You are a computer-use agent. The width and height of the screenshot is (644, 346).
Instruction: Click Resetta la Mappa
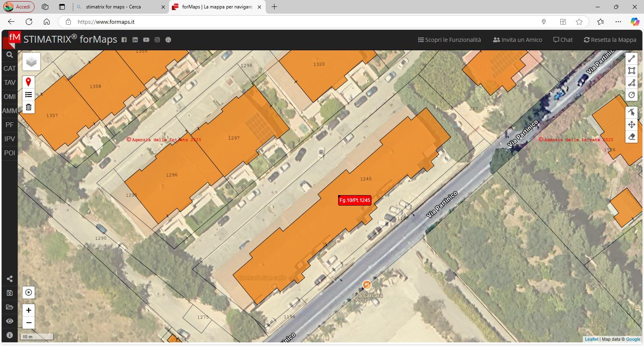pyautogui.click(x=610, y=40)
